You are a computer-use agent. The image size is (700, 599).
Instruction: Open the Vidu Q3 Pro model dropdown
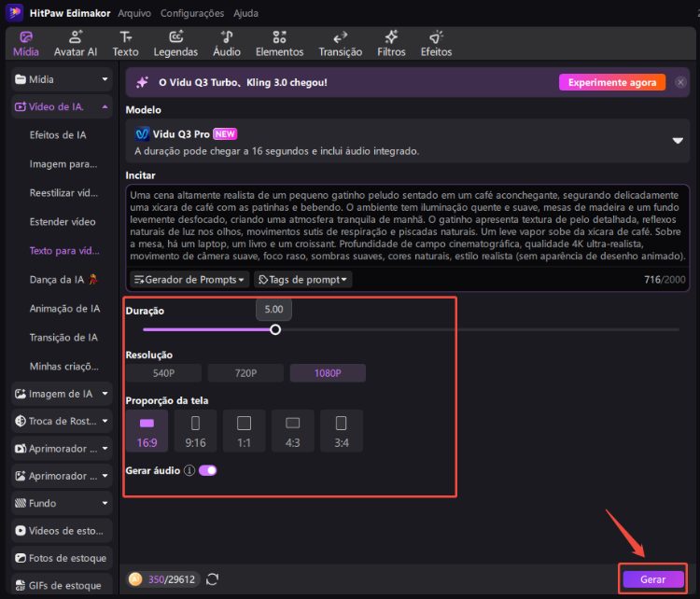coord(408,141)
